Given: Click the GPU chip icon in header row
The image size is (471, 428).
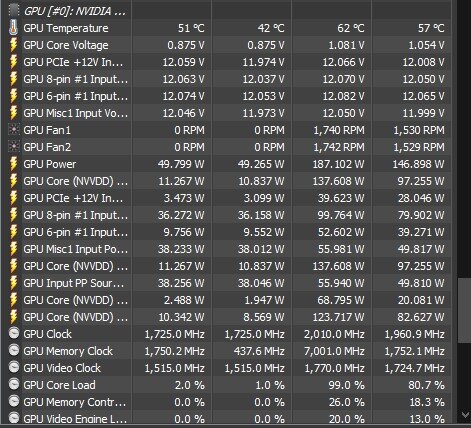Looking at the screenshot, I should 14,10.
